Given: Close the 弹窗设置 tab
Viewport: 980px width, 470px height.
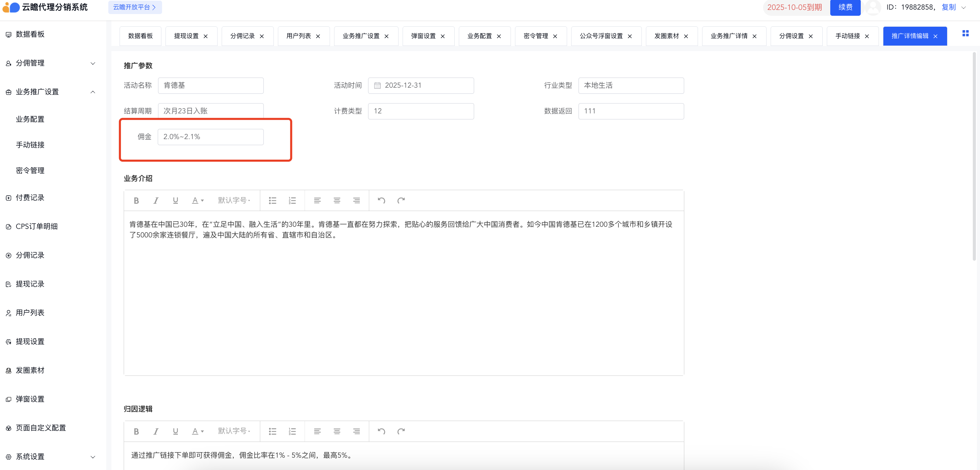Looking at the screenshot, I should click(443, 36).
